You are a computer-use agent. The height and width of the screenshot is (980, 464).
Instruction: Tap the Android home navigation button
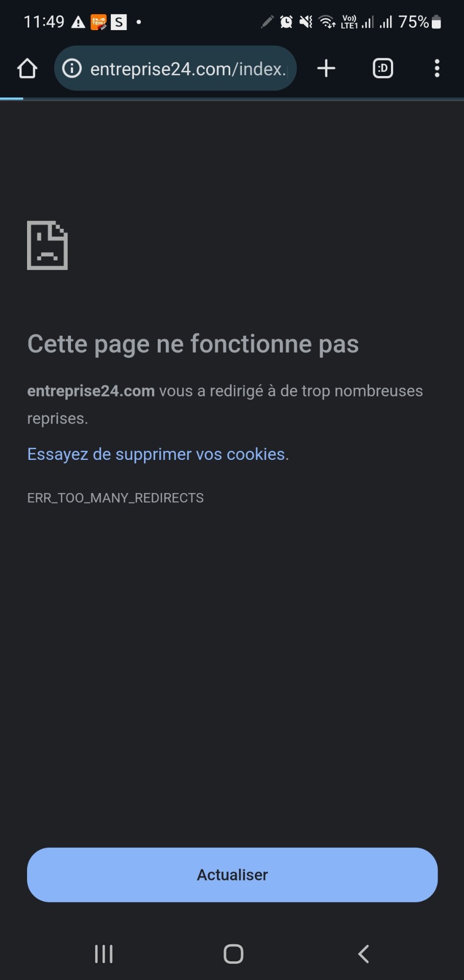point(233,953)
